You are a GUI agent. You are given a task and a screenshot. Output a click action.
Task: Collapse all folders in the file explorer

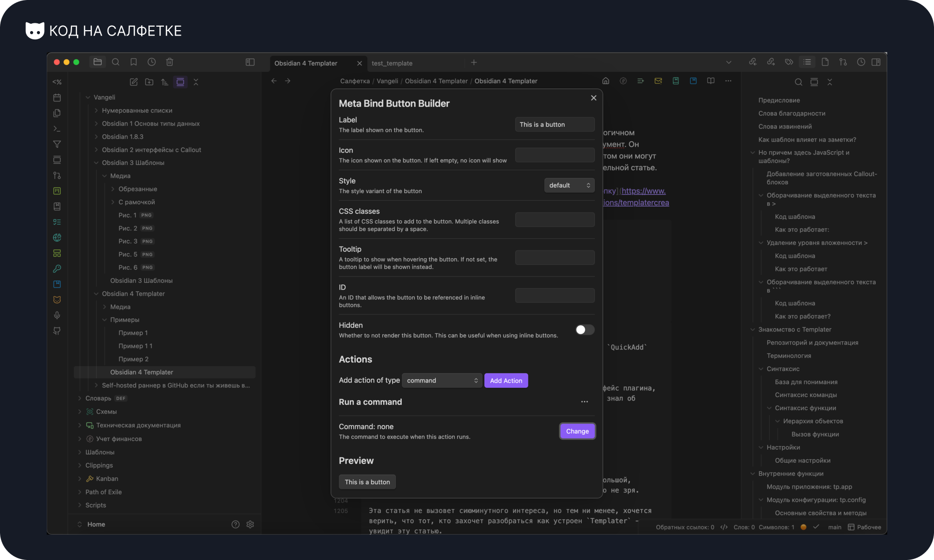196,82
